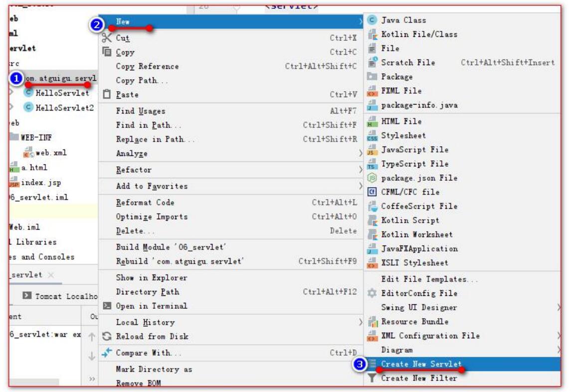Click the Scratch File icon
The width and height of the screenshot is (571, 392).
point(372,63)
